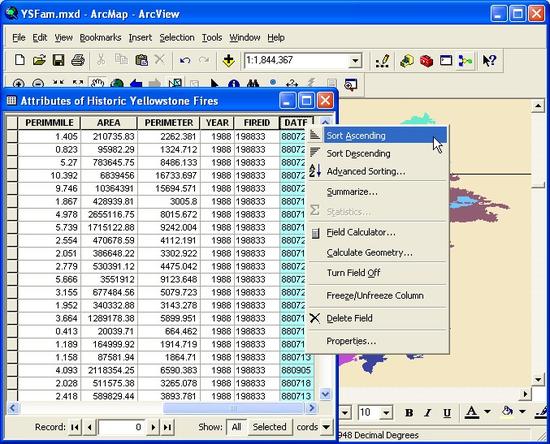Show Selected records button

point(269,427)
